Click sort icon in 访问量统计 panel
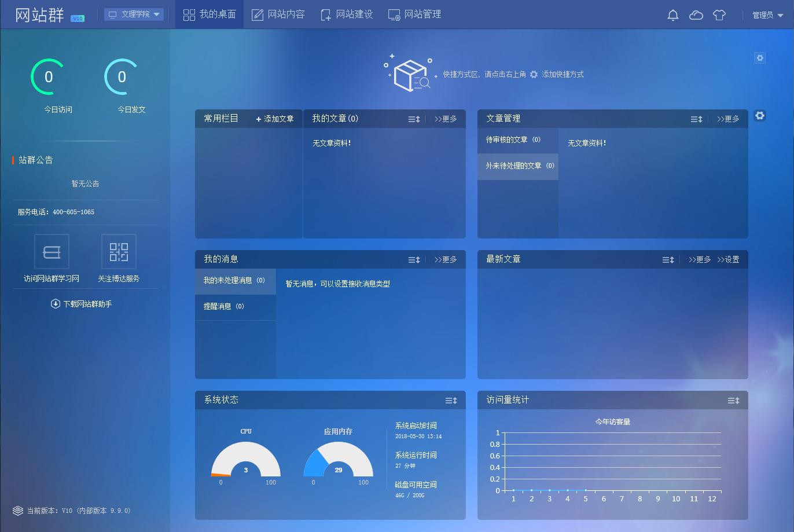This screenshot has width=794, height=532. (x=733, y=401)
